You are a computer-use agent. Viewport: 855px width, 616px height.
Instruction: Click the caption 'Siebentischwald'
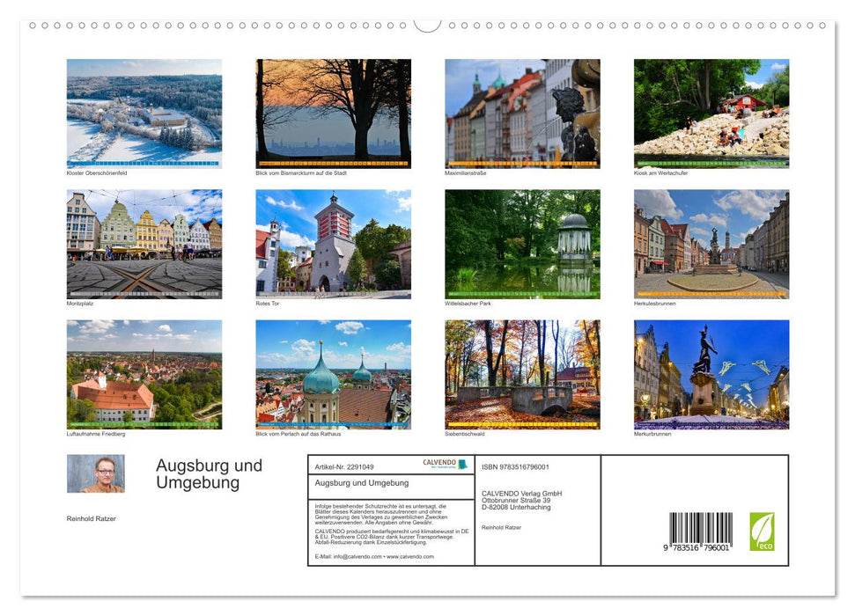coord(465,434)
